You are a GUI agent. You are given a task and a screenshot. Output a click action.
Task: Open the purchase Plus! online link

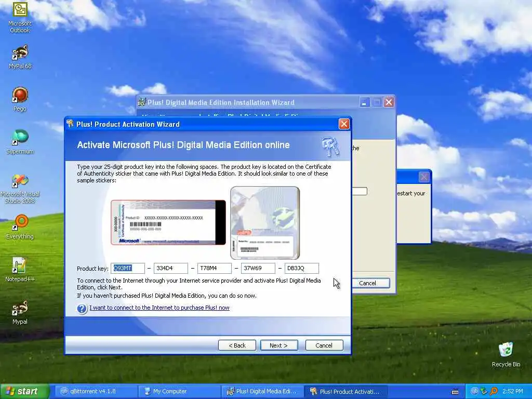pos(159,308)
